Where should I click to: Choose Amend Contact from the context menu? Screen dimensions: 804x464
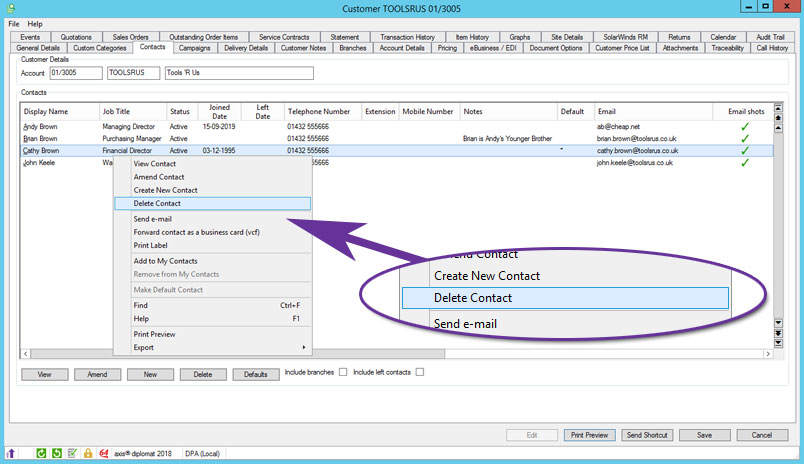click(212, 177)
